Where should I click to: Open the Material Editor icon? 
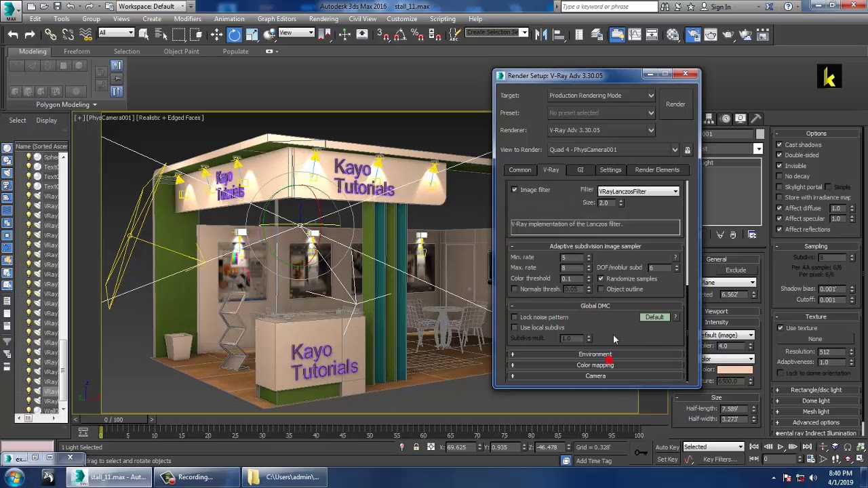pyautogui.click(x=673, y=35)
